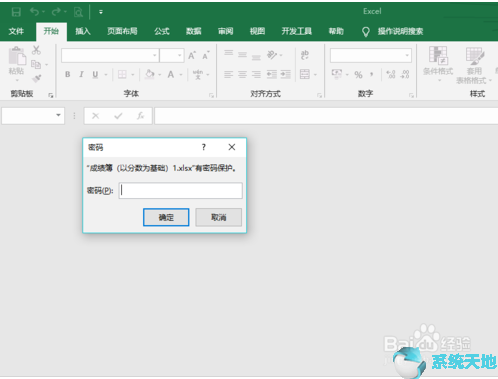Click the help question mark in 密码 dialog
The image size is (498, 379).
[x=204, y=147]
